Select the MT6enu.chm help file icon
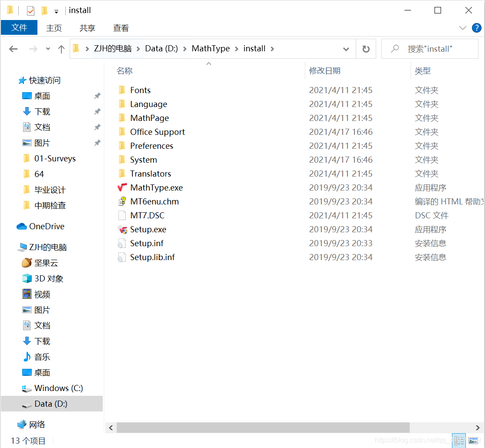The height and width of the screenshot is (448, 485). tap(122, 201)
